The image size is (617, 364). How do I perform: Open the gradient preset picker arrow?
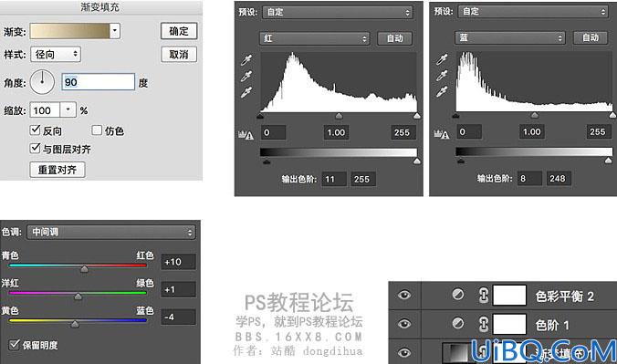(114, 31)
